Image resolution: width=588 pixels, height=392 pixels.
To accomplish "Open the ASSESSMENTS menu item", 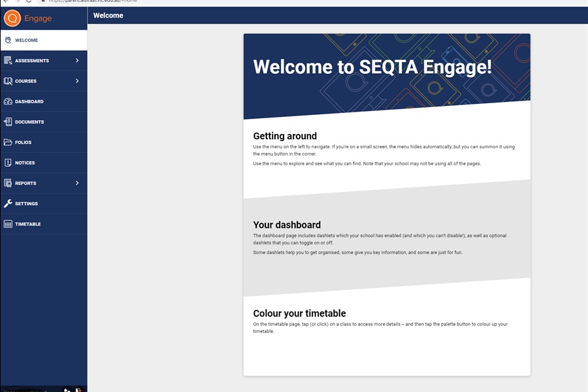I will pos(44,60).
